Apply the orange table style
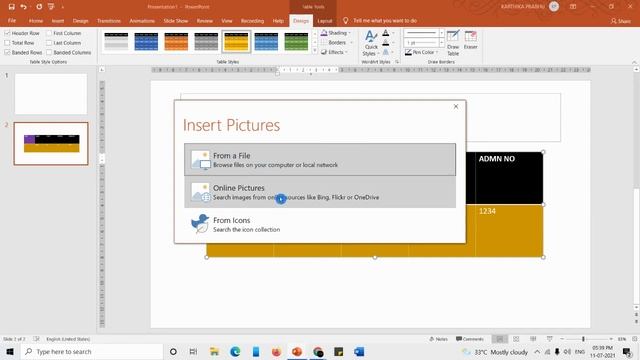The image size is (640, 360). (x=176, y=42)
